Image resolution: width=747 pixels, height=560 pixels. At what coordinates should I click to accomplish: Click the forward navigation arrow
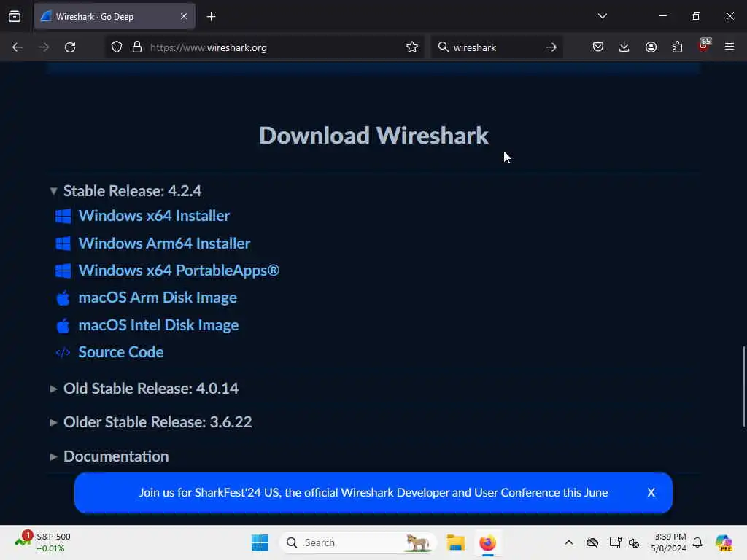pyautogui.click(x=44, y=47)
